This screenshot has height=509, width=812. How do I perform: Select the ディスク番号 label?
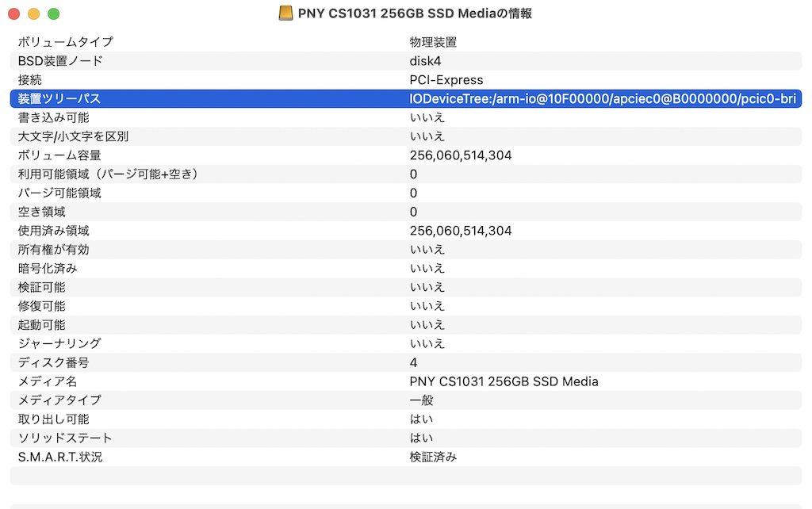point(53,362)
